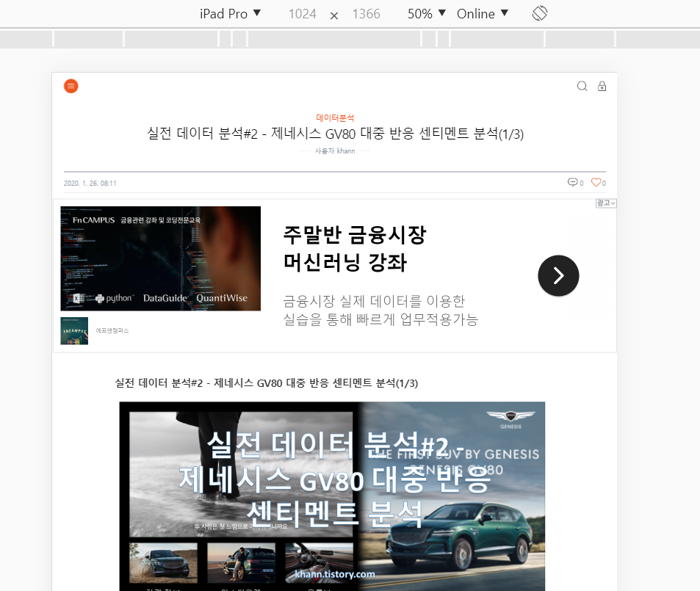The height and width of the screenshot is (591, 700).
Task: Like the post with heart icon
Action: pyautogui.click(x=596, y=182)
